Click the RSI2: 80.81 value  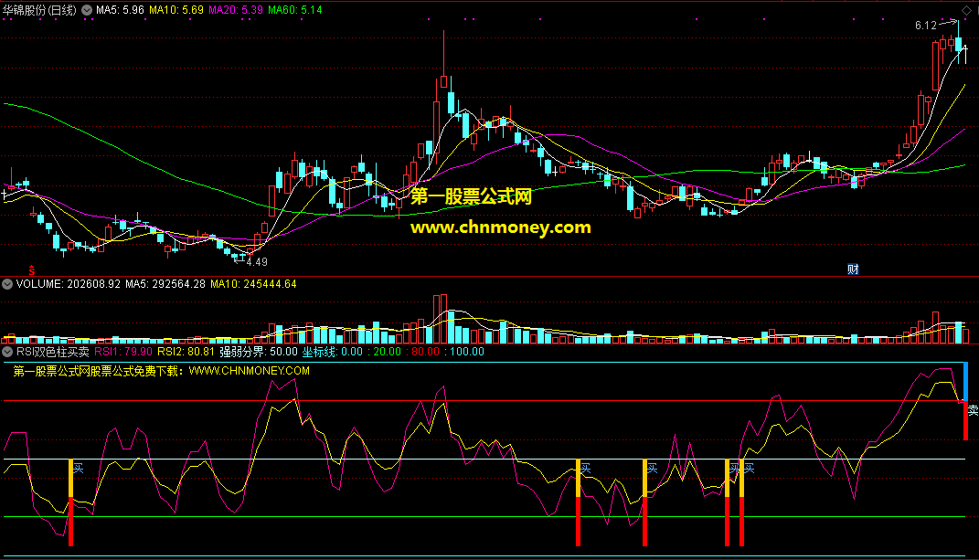point(186,352)
